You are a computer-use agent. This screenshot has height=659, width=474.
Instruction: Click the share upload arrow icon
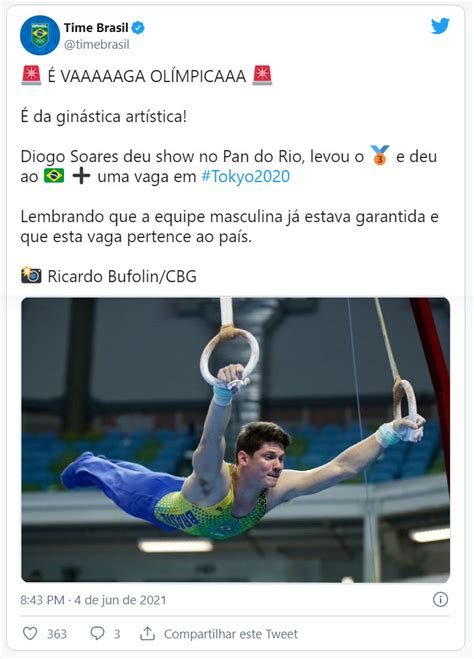point(147,633)
